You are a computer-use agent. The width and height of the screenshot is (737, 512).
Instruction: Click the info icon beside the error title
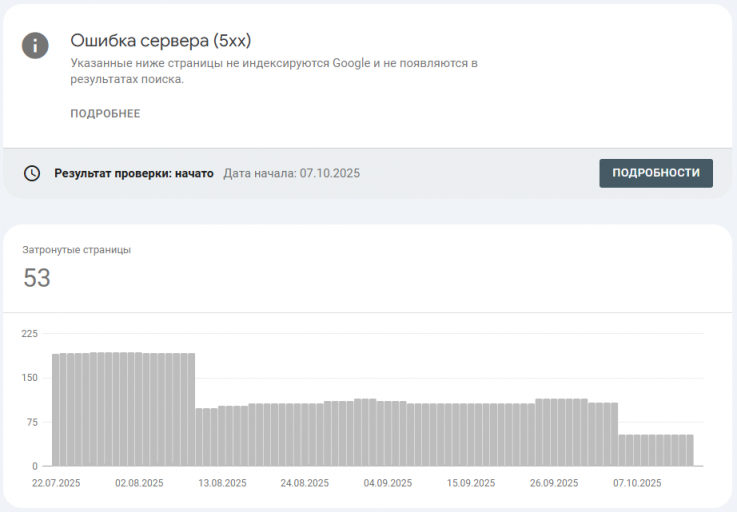point(35,46)
